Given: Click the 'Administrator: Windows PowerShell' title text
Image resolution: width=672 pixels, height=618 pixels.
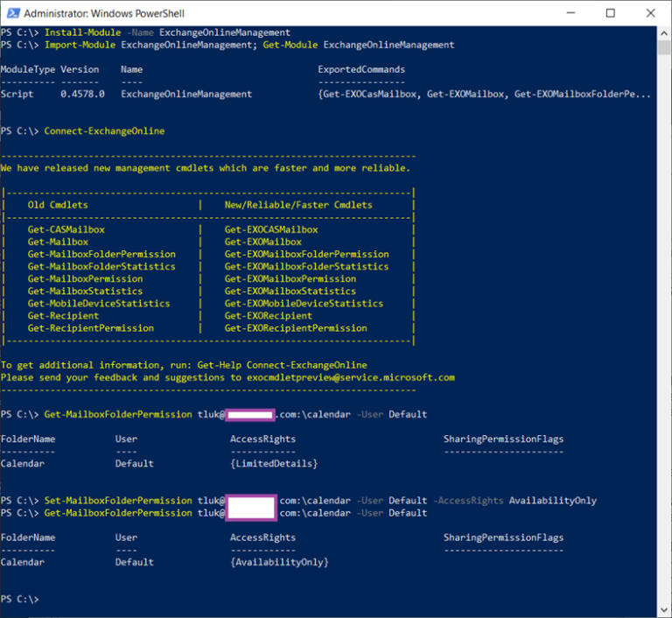Looking at the screenshot, I should (x=104, y=14).
